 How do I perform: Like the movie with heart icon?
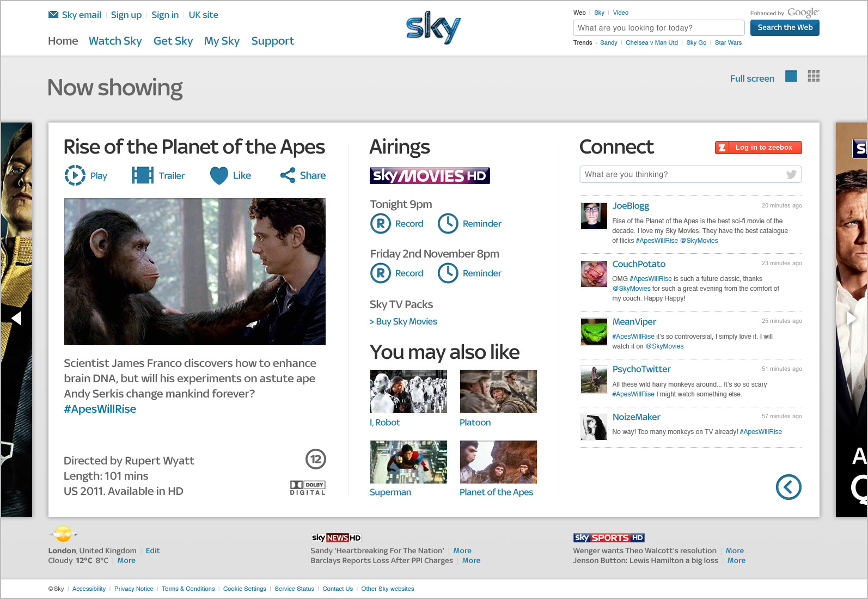[219, 175]
